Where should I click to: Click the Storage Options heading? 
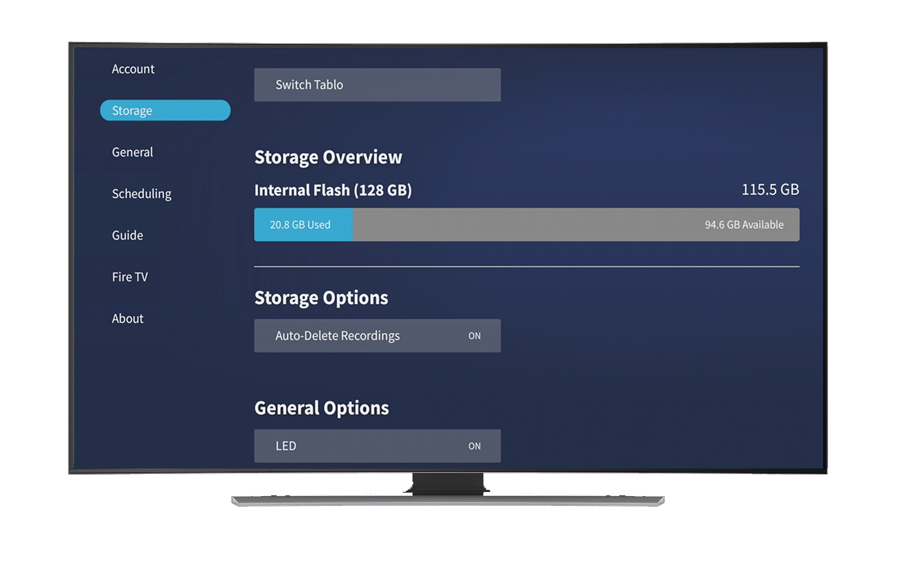click(x=321, y=298)
